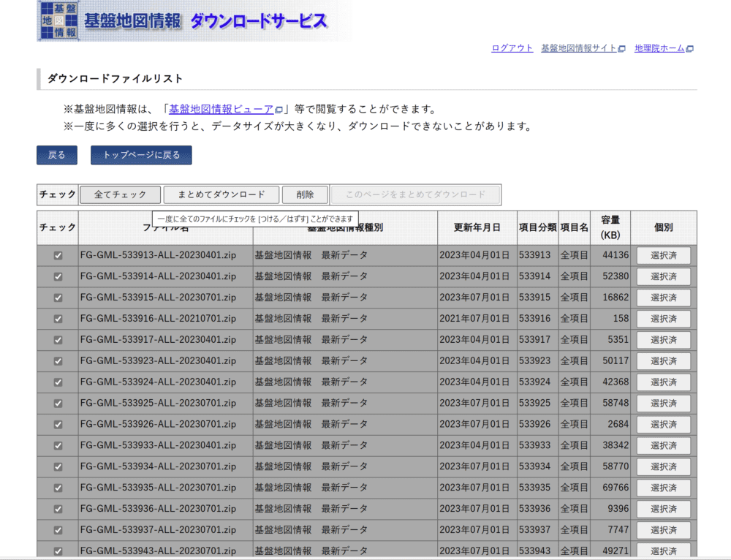Click the 項目名 column header
This screenshot has height=560, width=731.
[575, 227]
